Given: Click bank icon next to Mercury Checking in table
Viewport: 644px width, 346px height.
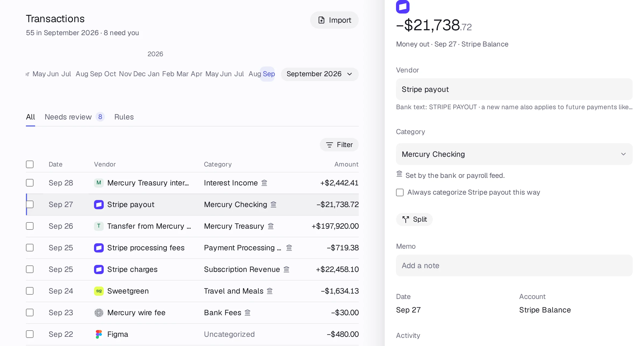Looking at the screenshot, I should pyautogui.click(x=273, y=204).
